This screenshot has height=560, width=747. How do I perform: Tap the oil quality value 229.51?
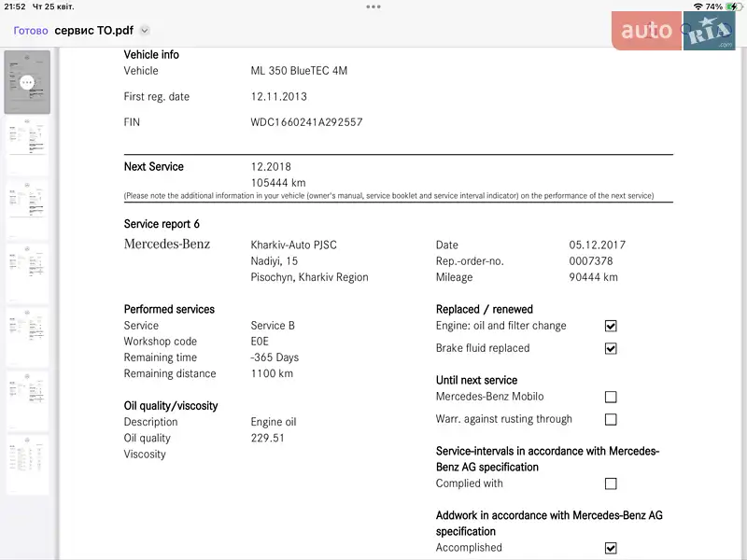point(267,438)
